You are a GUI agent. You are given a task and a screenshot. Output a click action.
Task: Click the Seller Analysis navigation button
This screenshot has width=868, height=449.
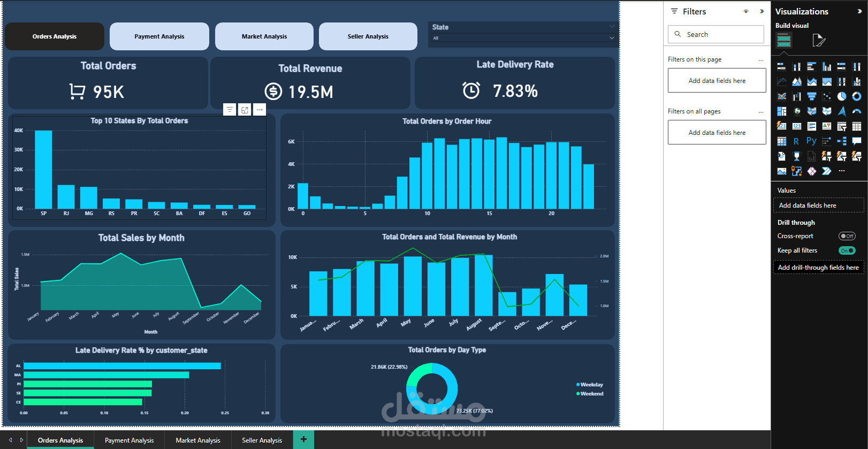368,36
